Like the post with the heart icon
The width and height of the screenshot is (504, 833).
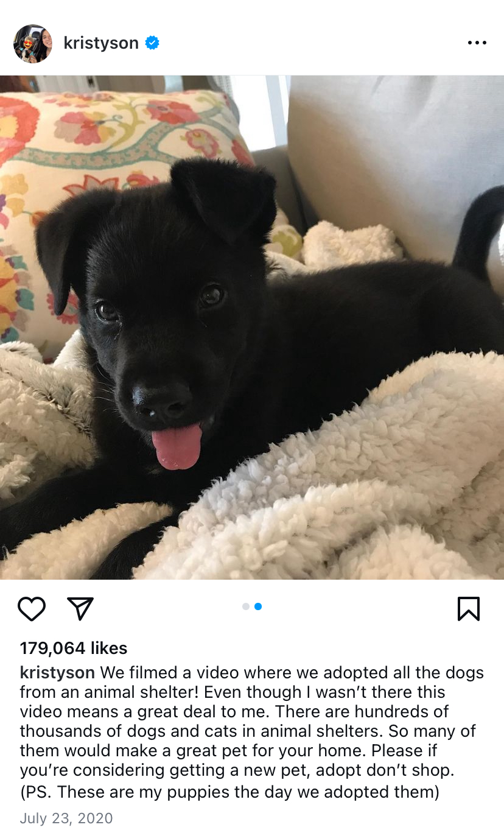click(32, 608)
